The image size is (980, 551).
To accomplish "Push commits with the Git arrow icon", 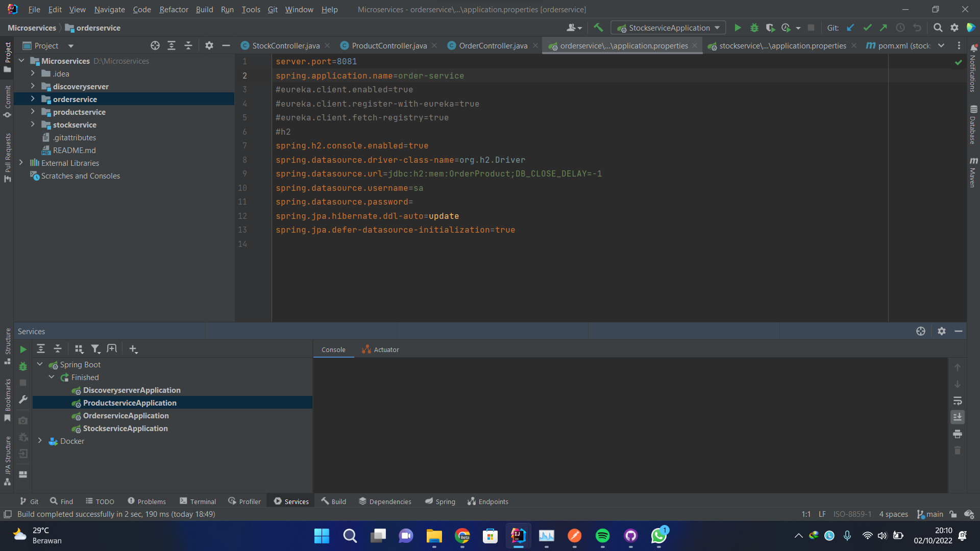I will click(884, 28).
